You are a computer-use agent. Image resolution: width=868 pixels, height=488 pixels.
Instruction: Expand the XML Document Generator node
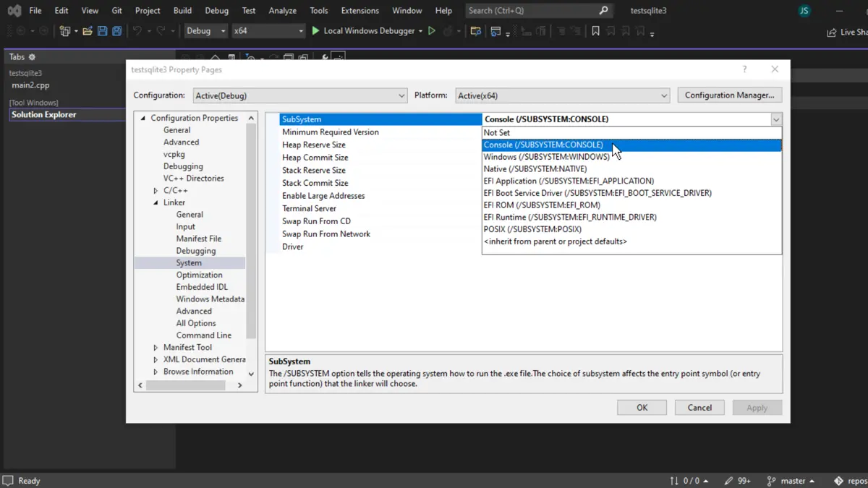coord(156,359)
